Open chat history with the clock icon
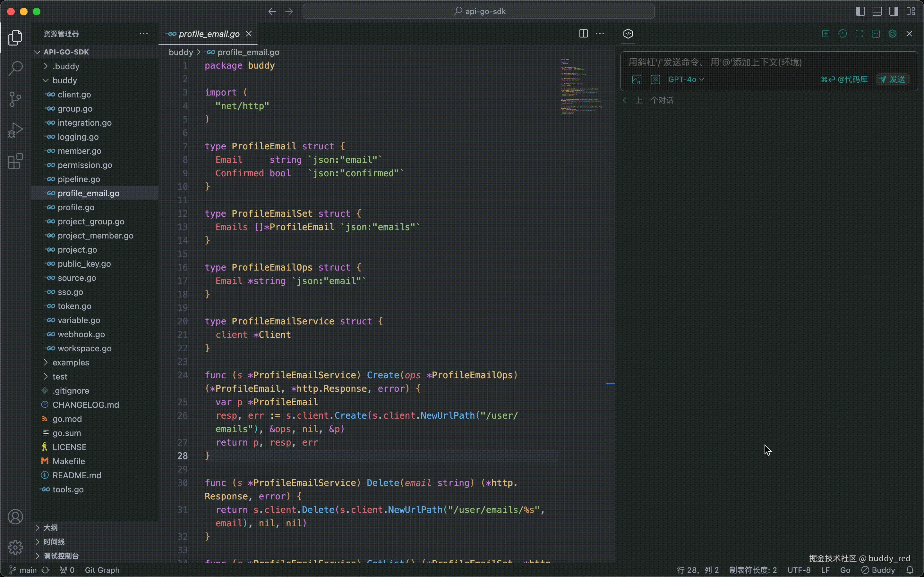 (843, 34)
